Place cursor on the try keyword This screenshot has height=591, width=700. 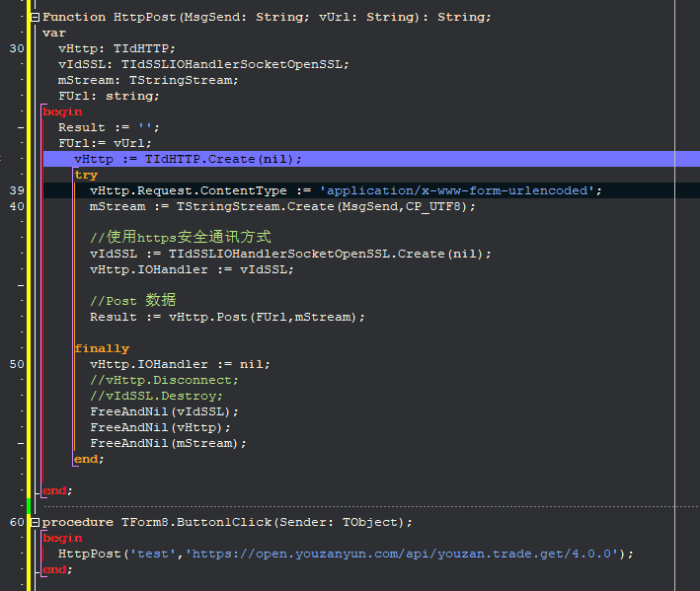(86, 176)
